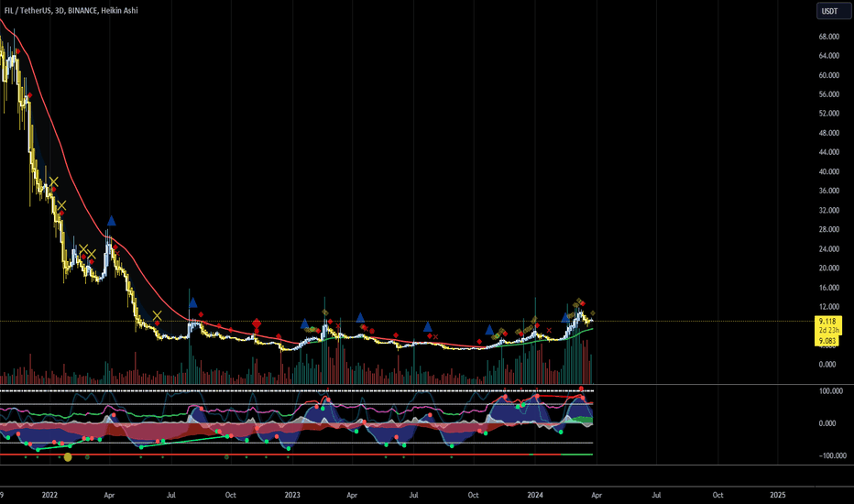
Task: Click the 52.000 price axis label
Action: pos(828,114)
